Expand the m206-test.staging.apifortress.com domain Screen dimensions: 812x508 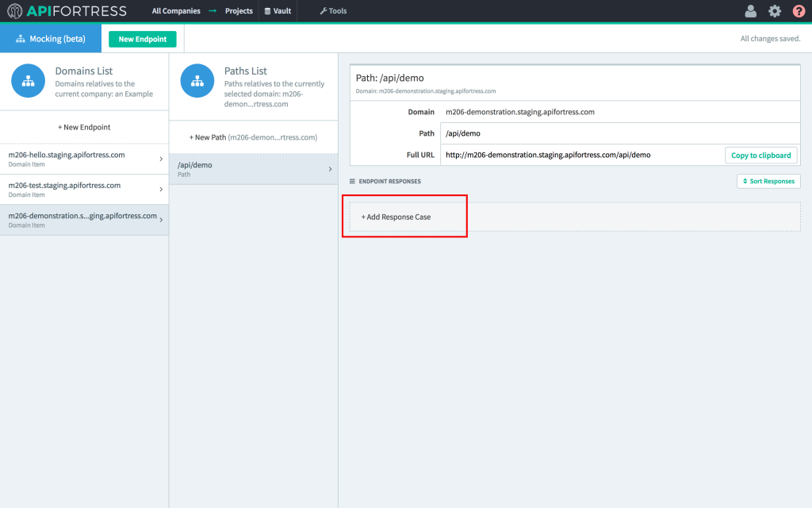(84, 189)
